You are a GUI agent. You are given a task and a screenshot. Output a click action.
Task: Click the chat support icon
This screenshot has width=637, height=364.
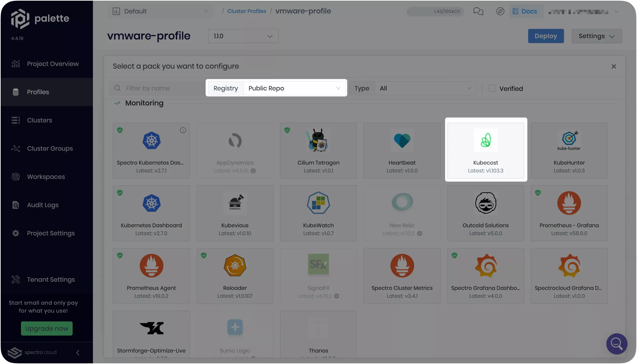point(478,11)
